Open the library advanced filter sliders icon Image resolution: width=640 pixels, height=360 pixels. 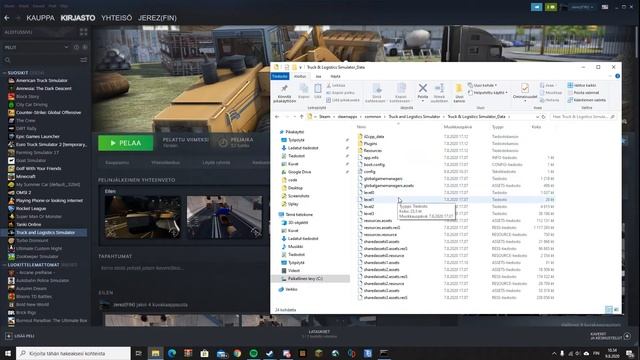click(84, 60)
